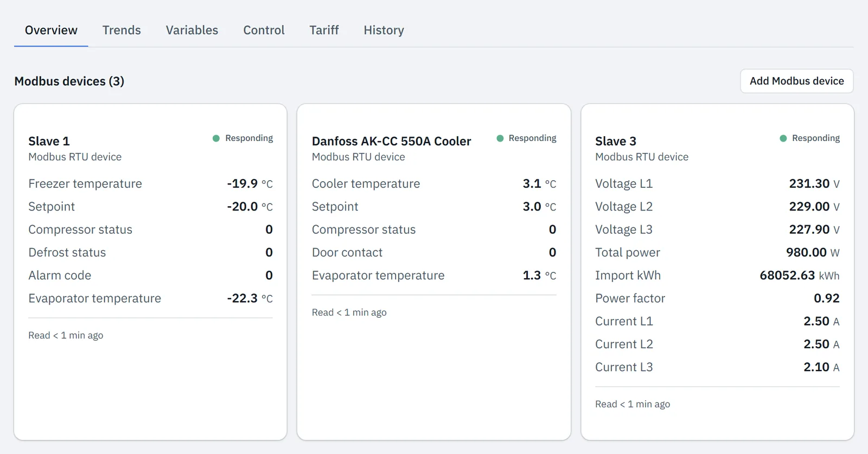868x454 pixels.
Task: Select Alarm code row label
Action: [60, 276]
